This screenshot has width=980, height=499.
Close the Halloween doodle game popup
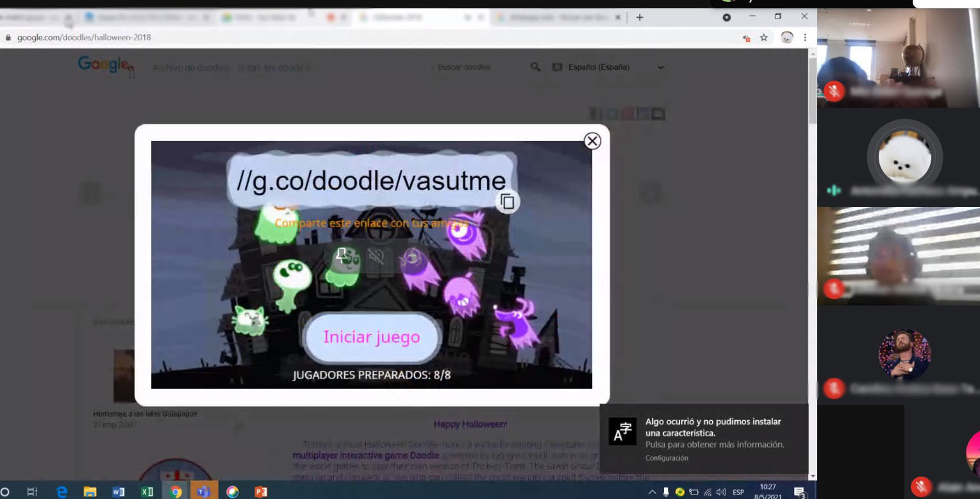(x=592, y=141)
